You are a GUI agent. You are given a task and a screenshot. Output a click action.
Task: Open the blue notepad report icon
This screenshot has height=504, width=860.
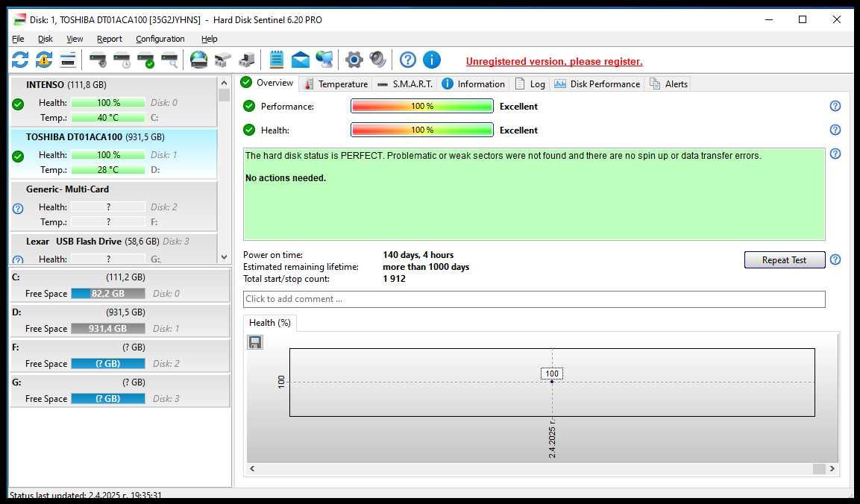[277, 59]
